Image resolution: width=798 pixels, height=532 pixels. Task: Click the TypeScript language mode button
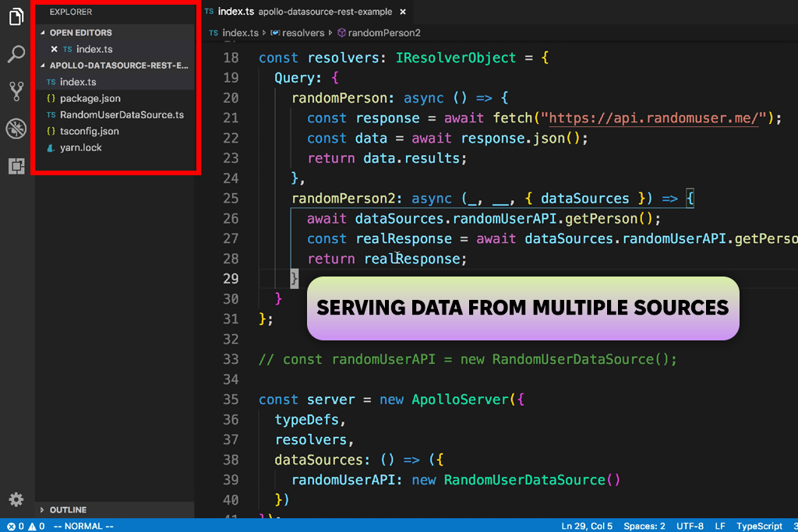point(759,526)
